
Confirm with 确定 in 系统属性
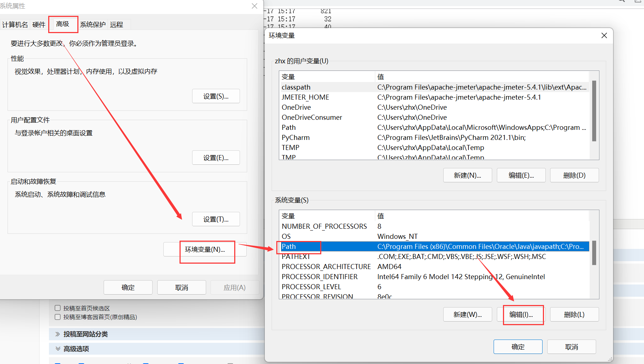tap(128, 287)
